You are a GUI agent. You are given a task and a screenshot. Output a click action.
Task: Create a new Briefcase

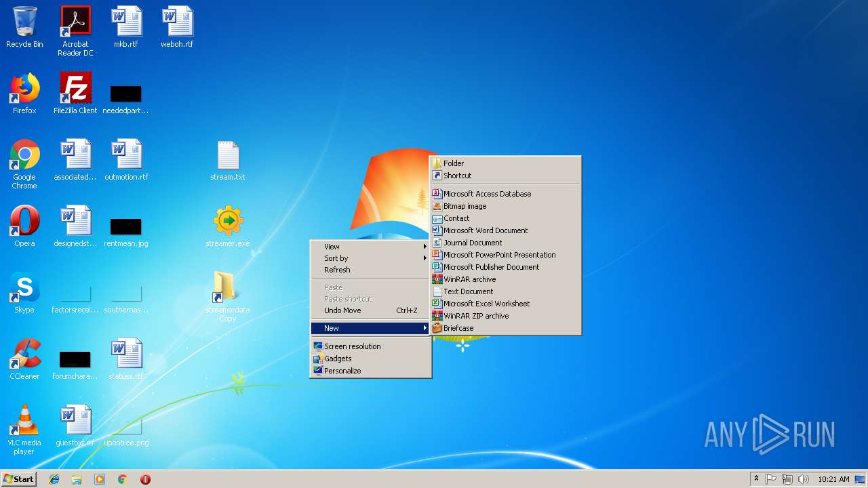[505, 328]
